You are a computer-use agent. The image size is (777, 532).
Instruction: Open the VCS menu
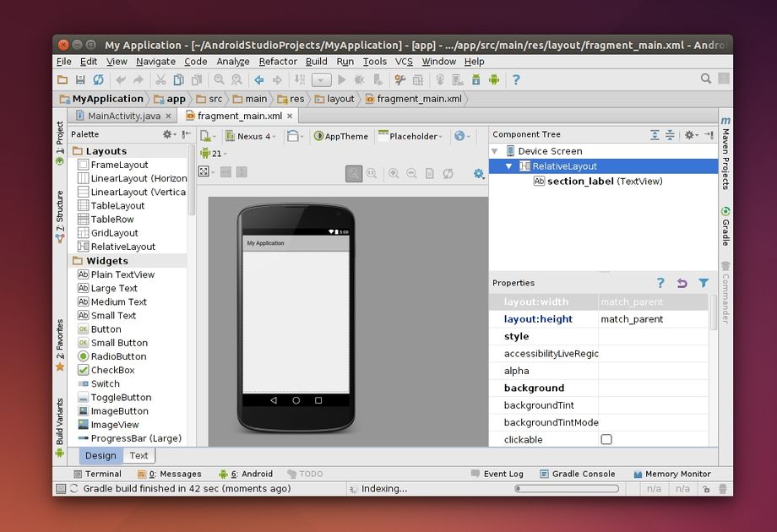pyautogui.click(x=404, y=62)
